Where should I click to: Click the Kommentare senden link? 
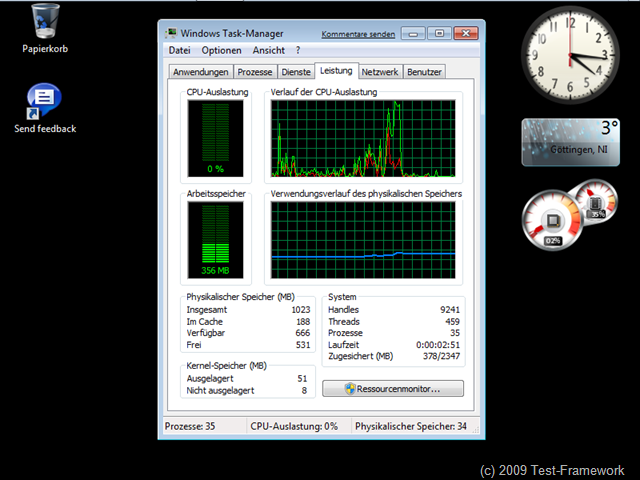point(358,34)
